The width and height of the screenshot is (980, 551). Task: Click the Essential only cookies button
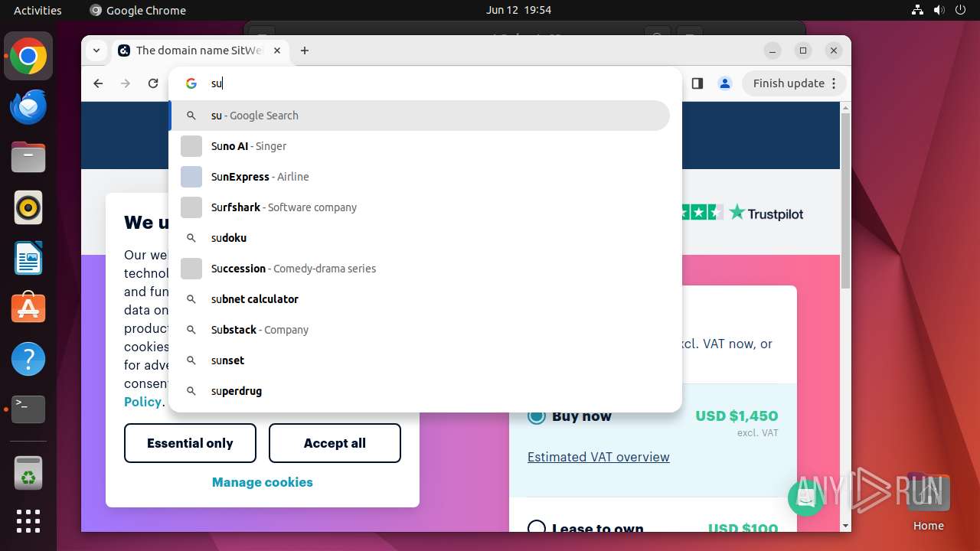coord(190,443)
